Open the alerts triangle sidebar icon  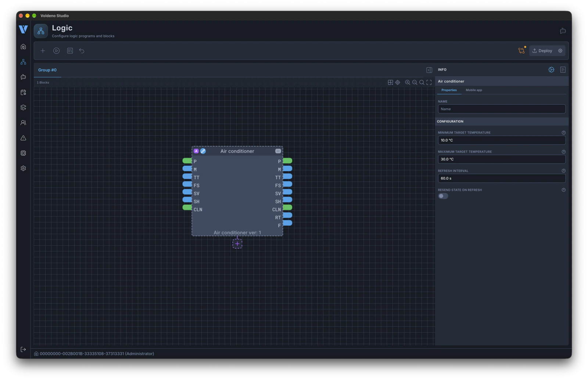point(23,138)
